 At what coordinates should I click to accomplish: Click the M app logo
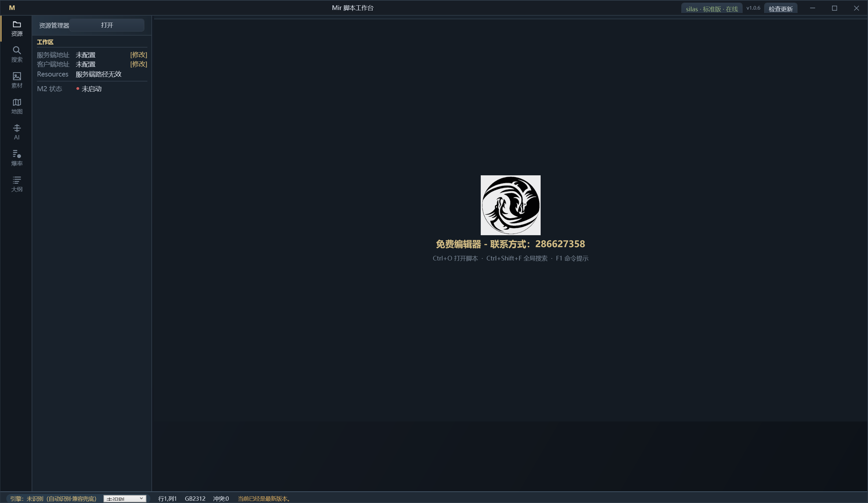tap(12, 8)
